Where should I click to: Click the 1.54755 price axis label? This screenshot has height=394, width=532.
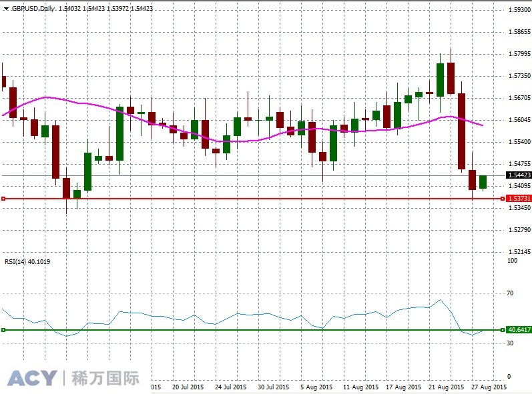click(519, 164)
